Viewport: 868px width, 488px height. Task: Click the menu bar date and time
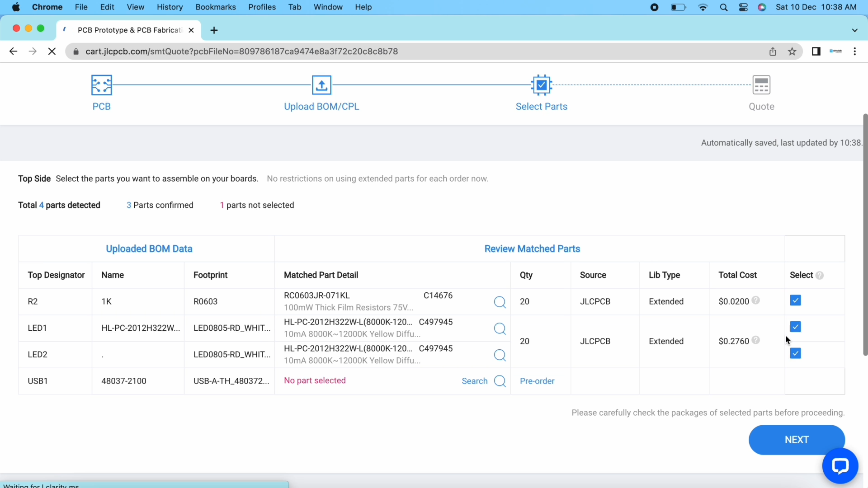pyautogui.click(x=816, y=7)
